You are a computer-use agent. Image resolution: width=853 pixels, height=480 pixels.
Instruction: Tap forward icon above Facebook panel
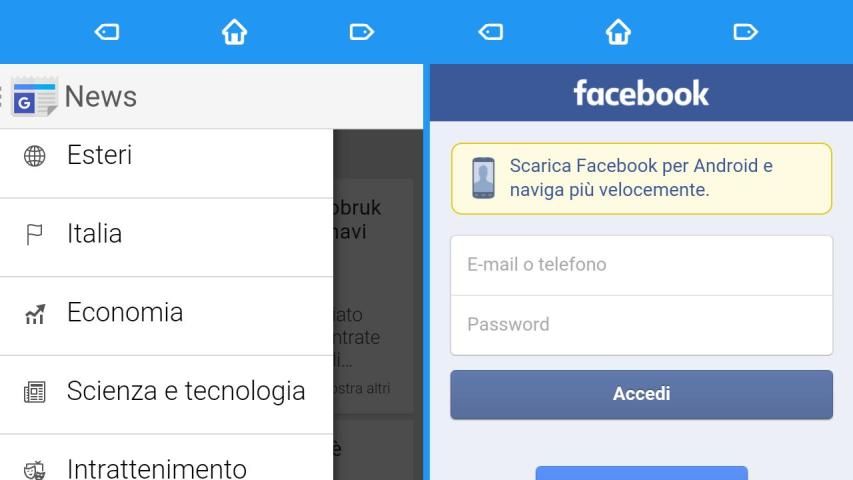[x=745, y=32]
